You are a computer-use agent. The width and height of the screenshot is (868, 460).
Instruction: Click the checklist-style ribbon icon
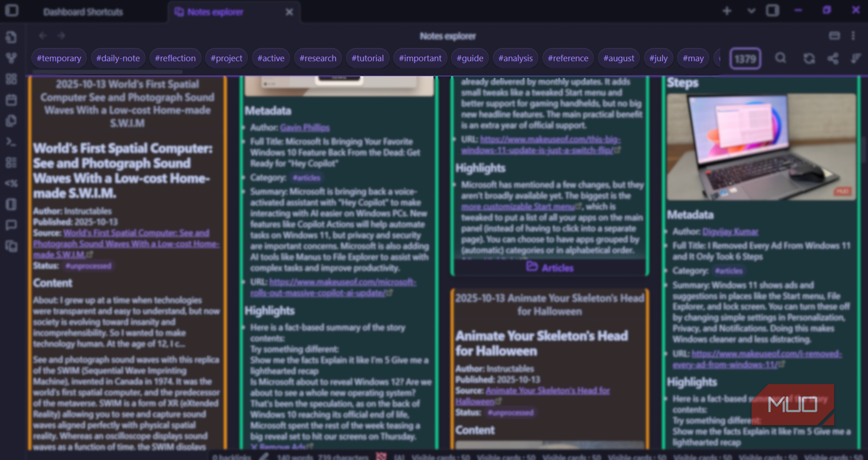point(11,162)
